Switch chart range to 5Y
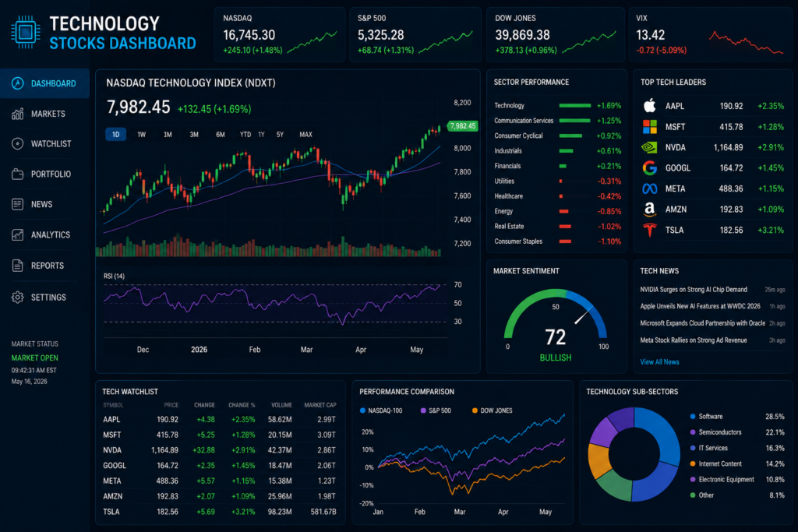The width and height of the screenshot is (798, 532). (280, 134)
